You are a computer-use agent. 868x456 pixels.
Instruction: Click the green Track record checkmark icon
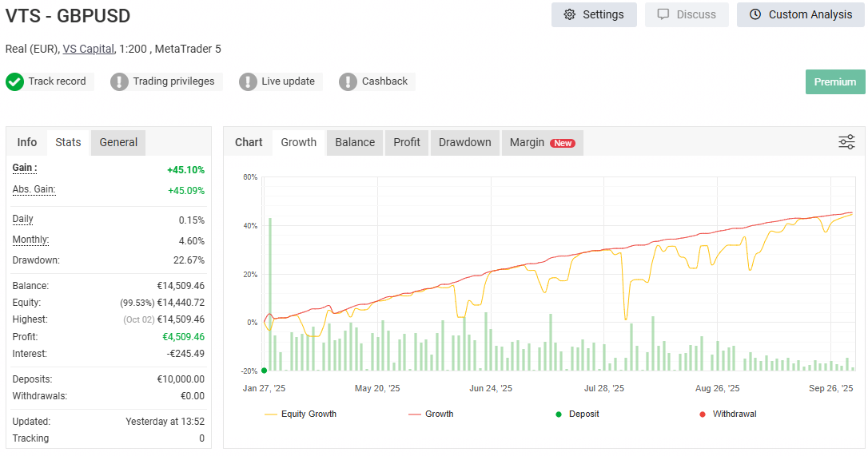14,81
